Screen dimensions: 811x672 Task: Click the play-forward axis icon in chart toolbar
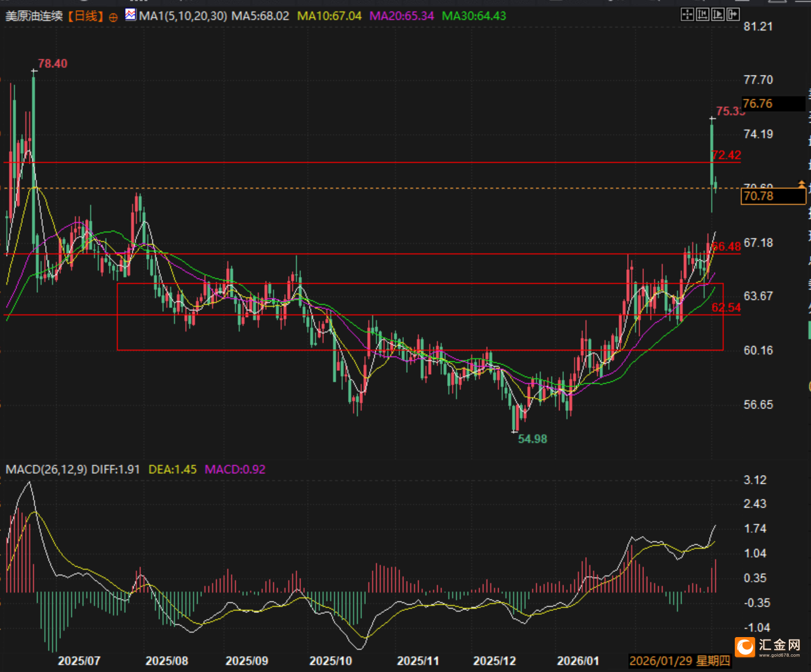tap(718, 15)
